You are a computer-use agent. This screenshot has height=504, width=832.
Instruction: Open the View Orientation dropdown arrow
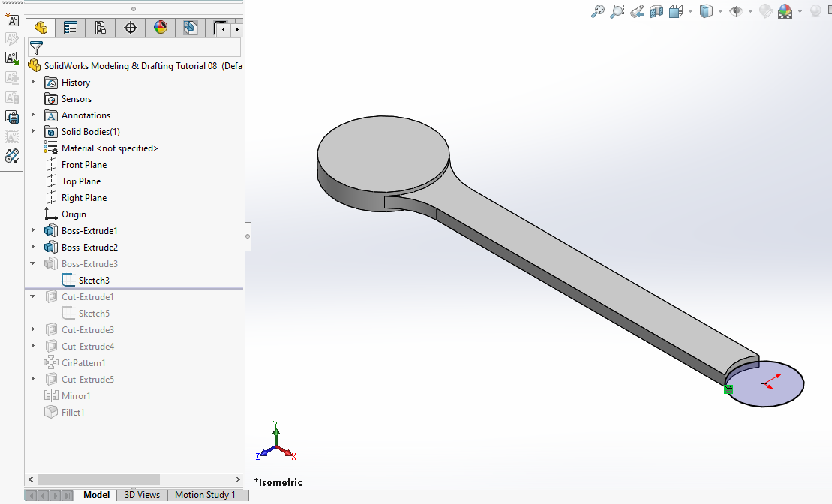689,11
